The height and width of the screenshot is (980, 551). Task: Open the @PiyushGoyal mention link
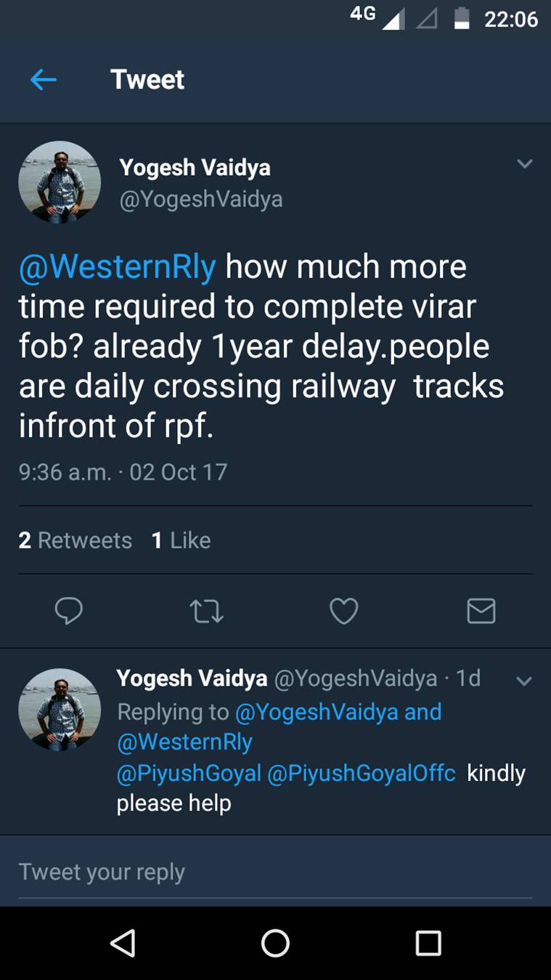pyautogui.click(x=189, y=774)
